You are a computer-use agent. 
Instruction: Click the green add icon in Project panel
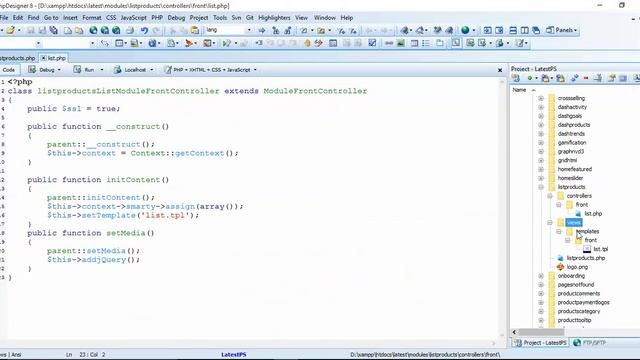(x=530, y=78)
